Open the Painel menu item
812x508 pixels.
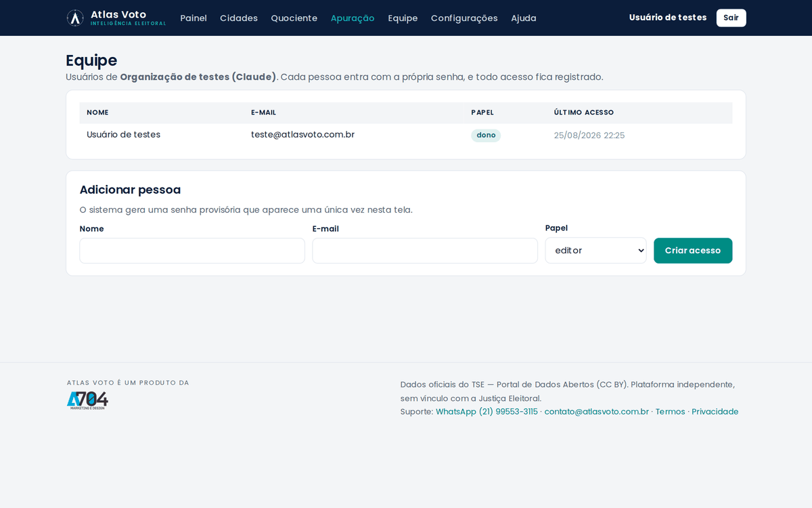[194, 18]
